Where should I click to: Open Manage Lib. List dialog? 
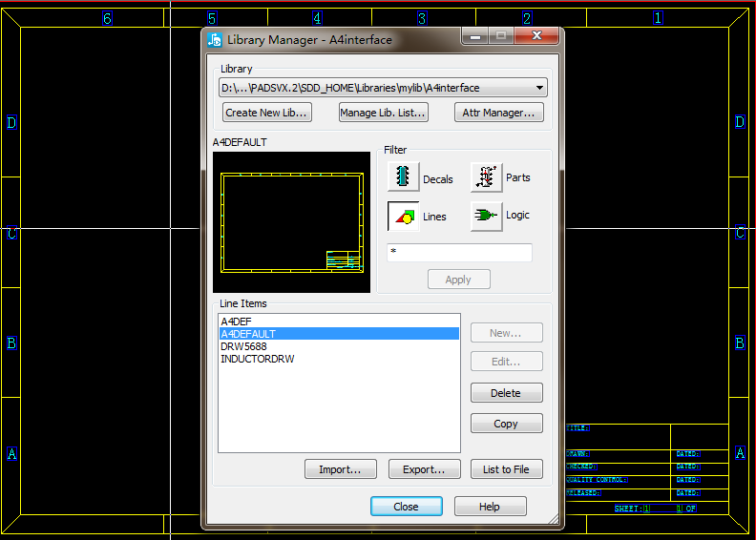tap(384, 113)
